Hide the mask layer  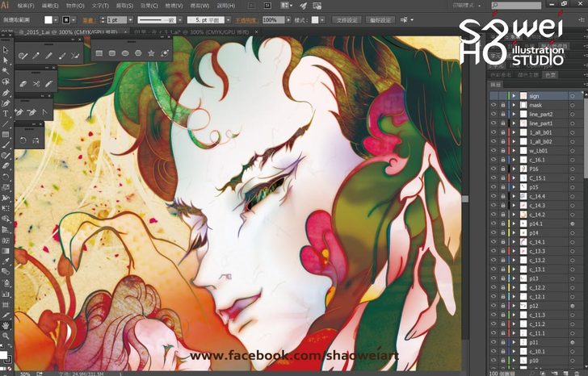(493, 105)
